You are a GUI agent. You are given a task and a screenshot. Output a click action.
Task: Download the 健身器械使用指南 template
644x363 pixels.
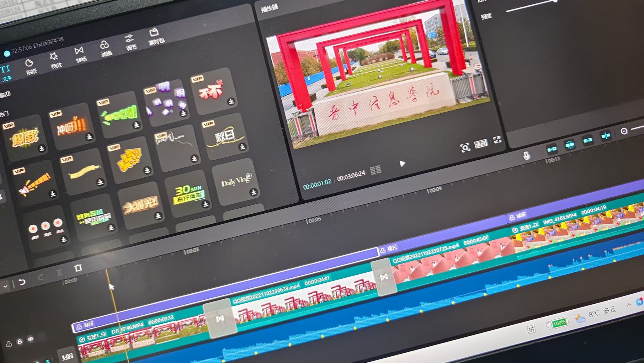(111, 228)
